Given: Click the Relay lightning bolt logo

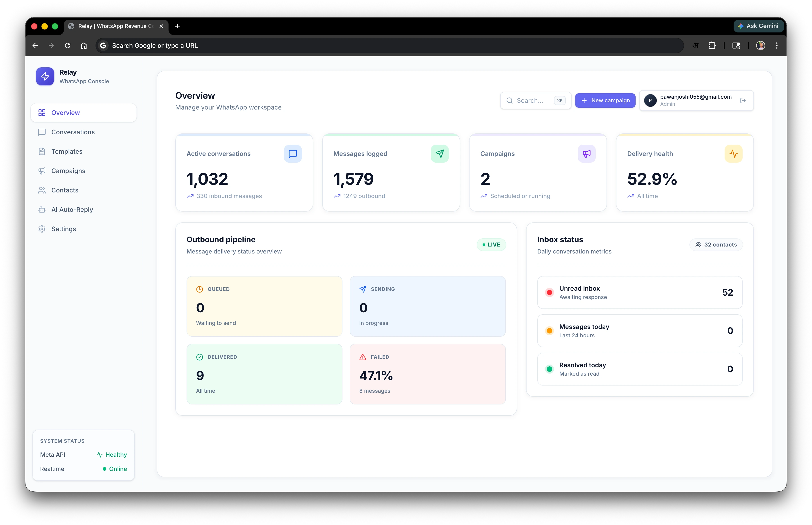Looking at the screenshot, I should click(x=45, y=76).
